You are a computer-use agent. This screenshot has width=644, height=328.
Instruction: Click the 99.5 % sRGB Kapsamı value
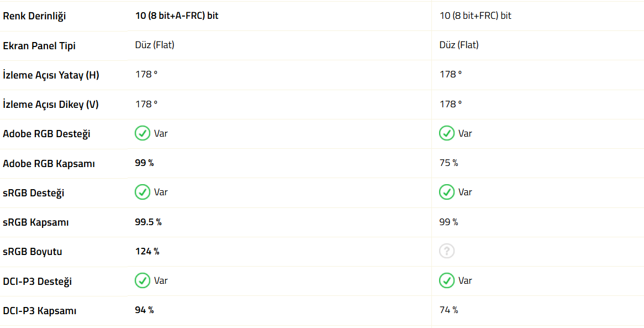pyautogui.click(x=148, y=222)
